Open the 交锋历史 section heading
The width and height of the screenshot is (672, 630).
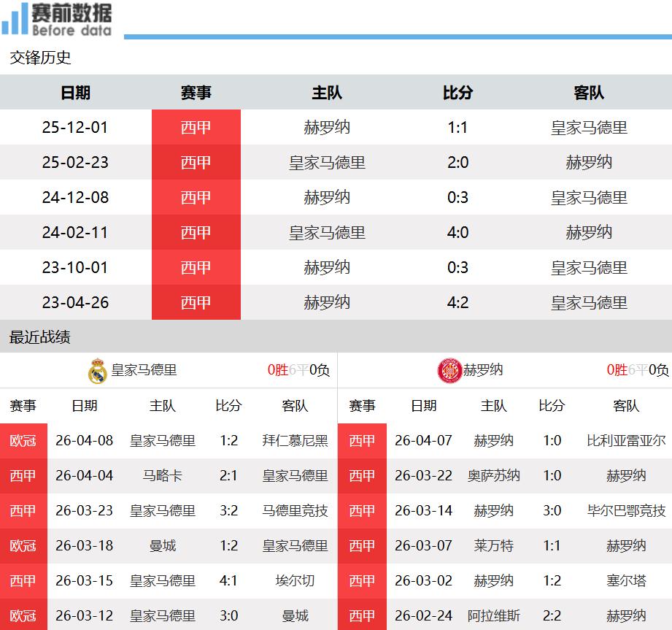point(40,58)
